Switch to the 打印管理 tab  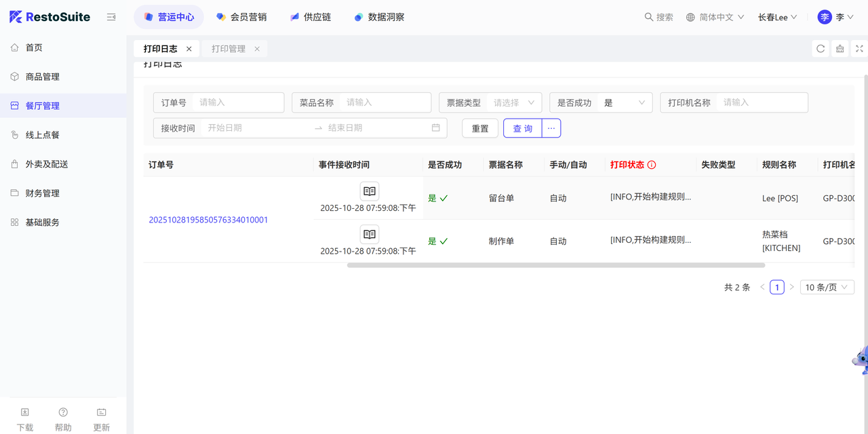229,49
